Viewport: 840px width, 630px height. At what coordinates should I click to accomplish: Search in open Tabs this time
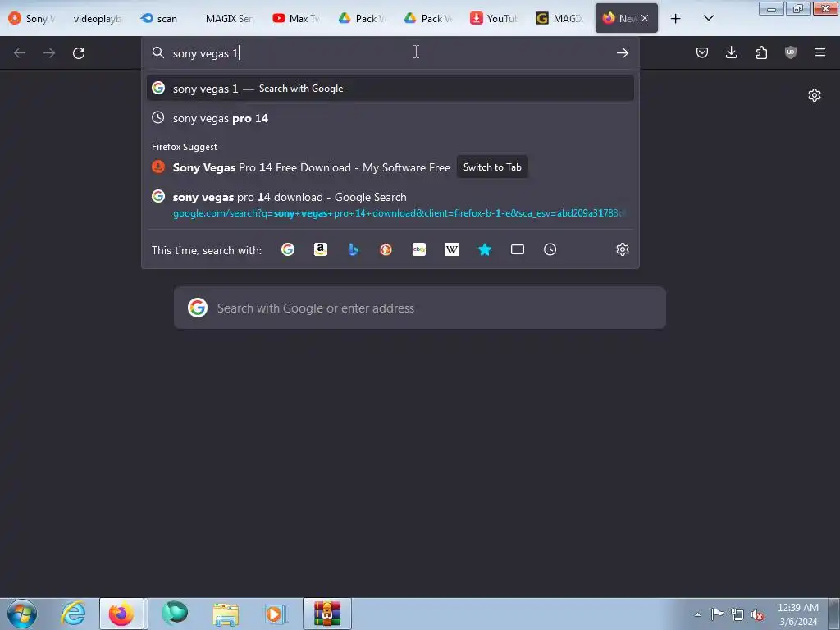tap(518, 249)
